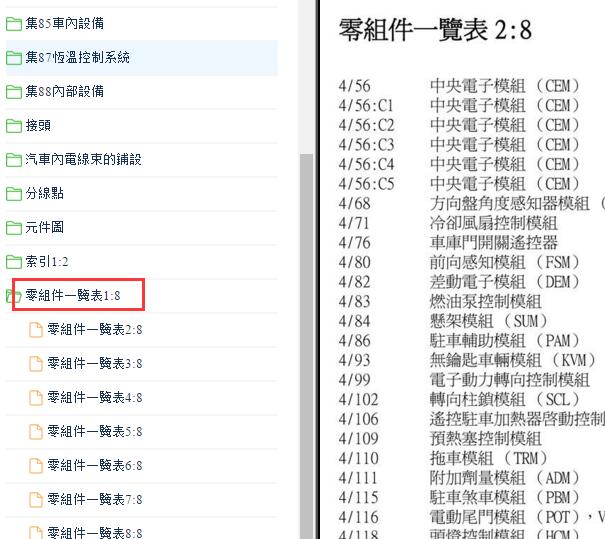
Task: Click the 4/68 方向盤角度感知器模組 row
Action: 471,204
